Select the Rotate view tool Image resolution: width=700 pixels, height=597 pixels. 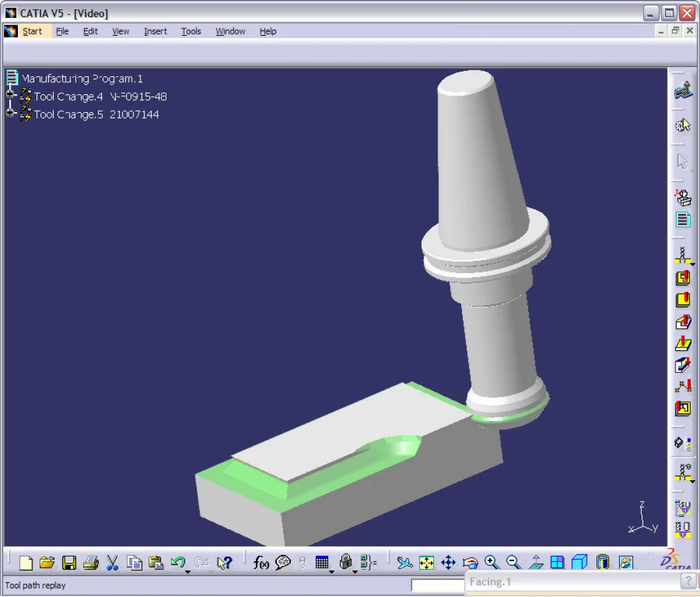[x=469, y=562]
